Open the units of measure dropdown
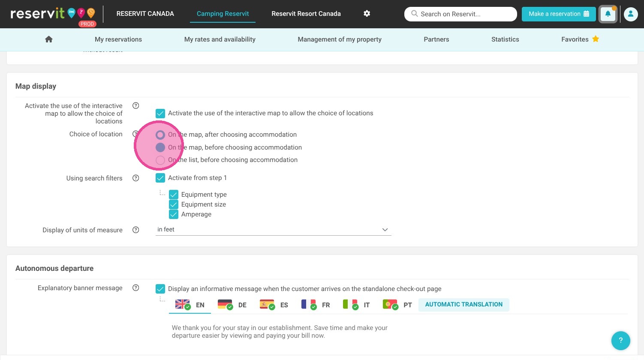 tap(274, 230)
